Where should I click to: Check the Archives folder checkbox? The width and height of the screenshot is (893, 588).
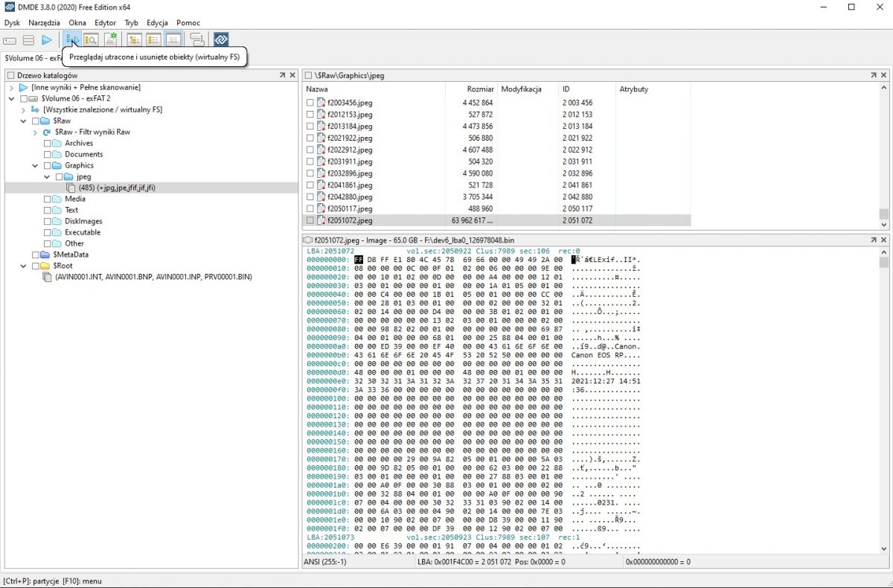[x=48, y=143]
